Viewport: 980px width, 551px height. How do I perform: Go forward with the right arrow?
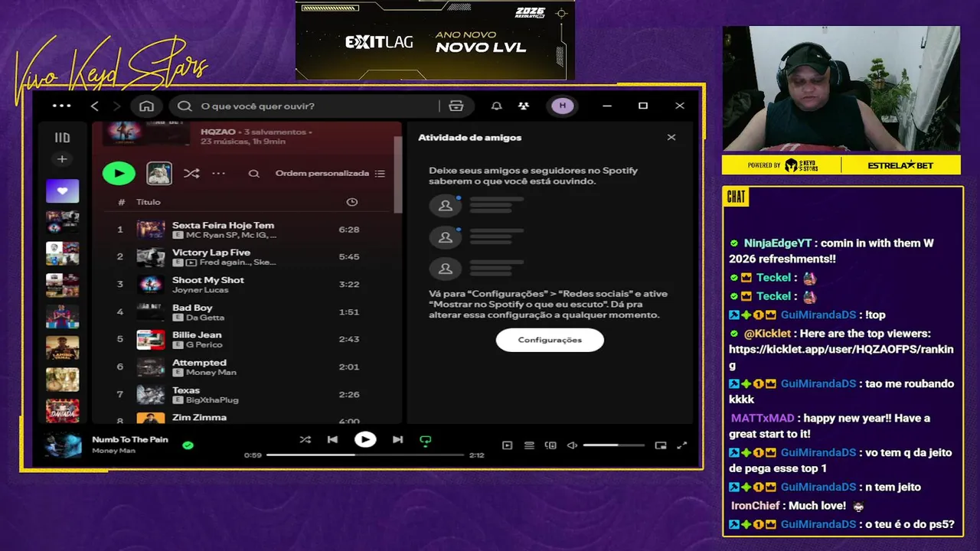(x=116, y=106)
